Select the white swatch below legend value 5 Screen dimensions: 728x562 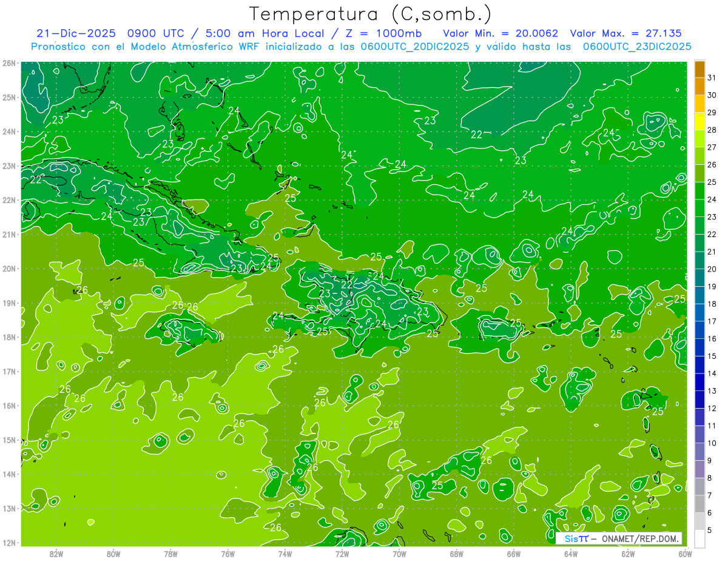click(699, 538)
